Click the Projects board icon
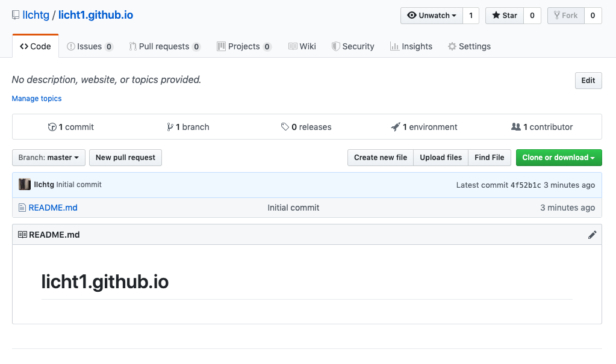Screen dimensions: 616x364 (221, 46)
